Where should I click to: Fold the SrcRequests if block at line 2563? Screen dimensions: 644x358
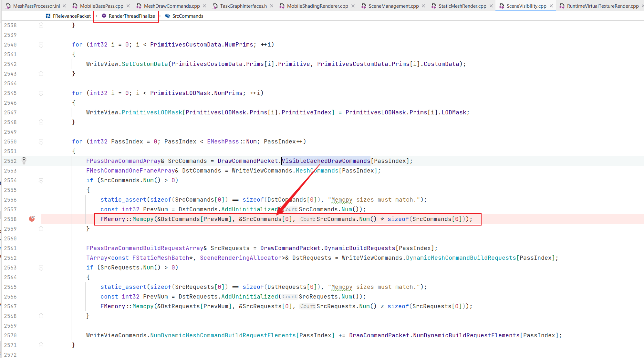pyautogui.click(x=41, y=268)
